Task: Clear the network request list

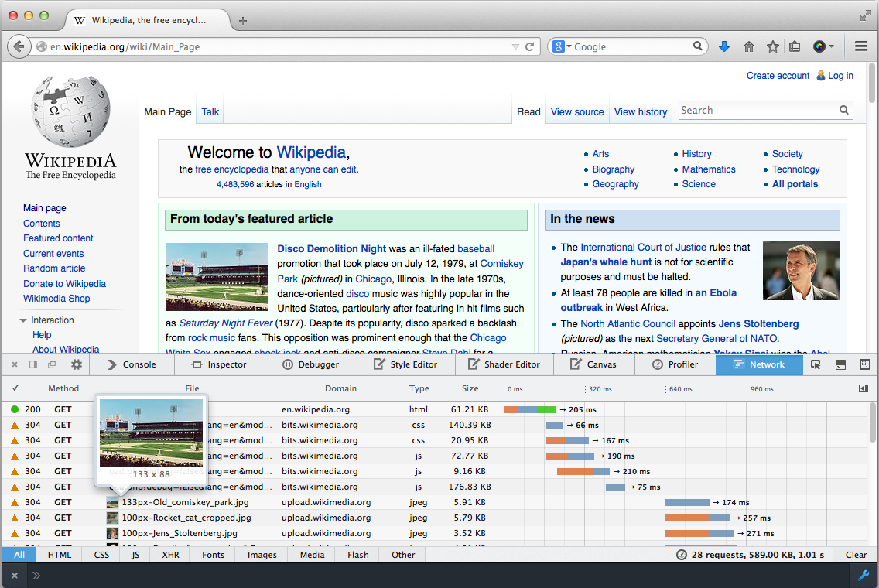Action: click(x=856, y=555)
